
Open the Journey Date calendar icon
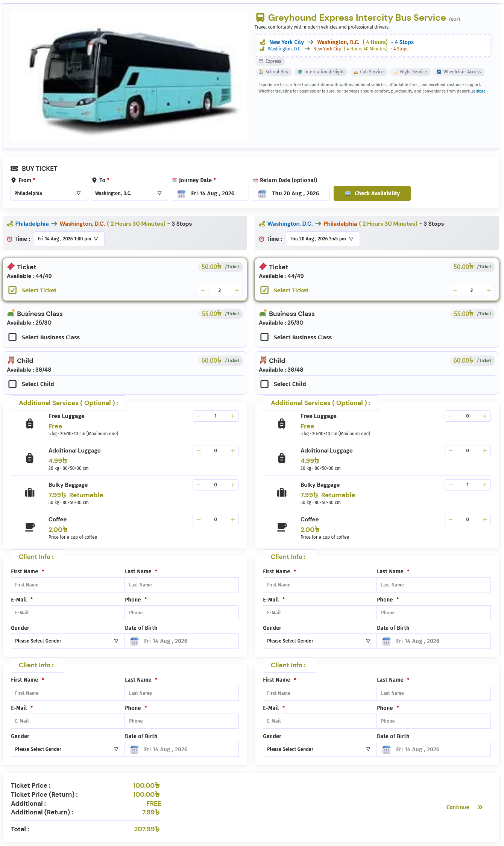pyautogui.click(x=182, y=194)
